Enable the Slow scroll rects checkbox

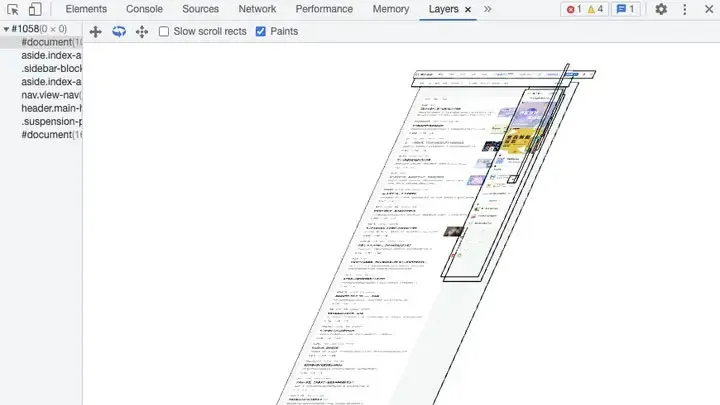point(165,32)
